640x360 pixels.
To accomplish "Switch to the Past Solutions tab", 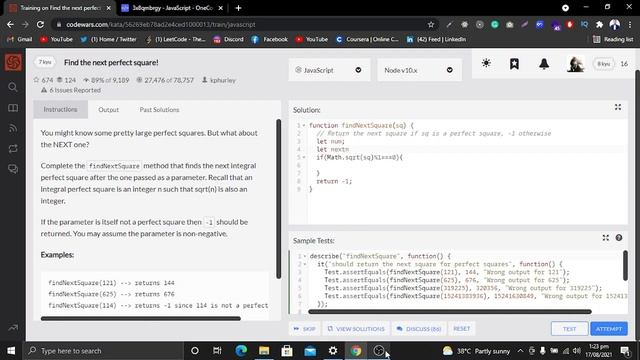I will (x=159, y=110).
